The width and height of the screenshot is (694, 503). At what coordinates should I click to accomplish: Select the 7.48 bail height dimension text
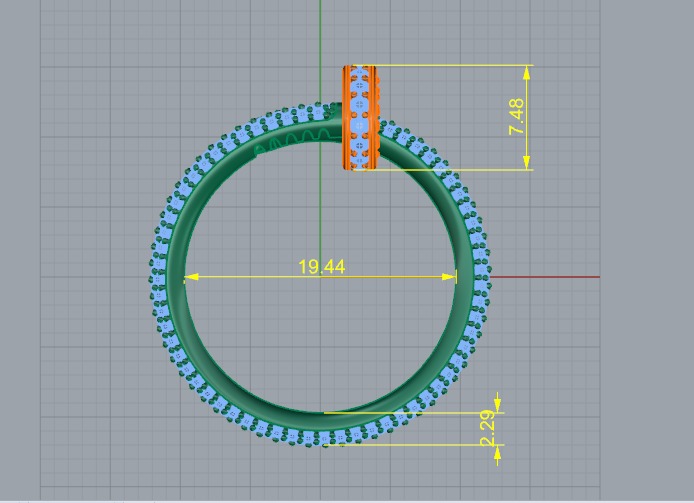pos(516,116)
